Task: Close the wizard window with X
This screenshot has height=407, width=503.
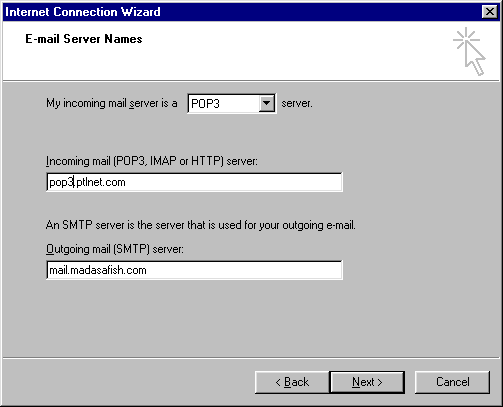Action: 490,12
